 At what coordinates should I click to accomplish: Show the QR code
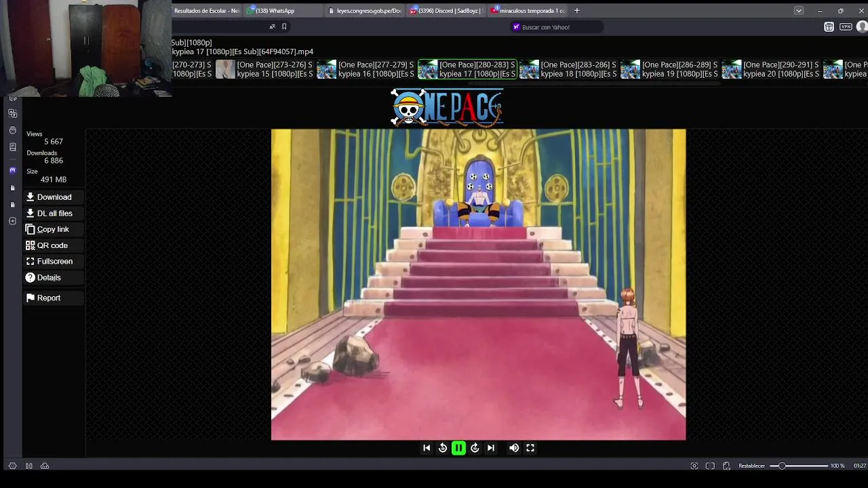tap(54, 245)
